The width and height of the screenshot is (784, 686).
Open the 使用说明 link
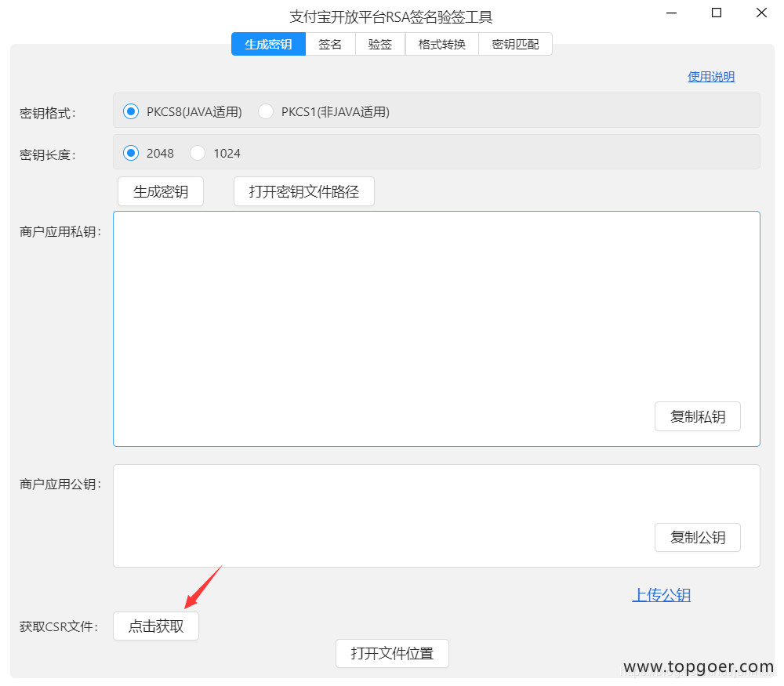(711, 76)
